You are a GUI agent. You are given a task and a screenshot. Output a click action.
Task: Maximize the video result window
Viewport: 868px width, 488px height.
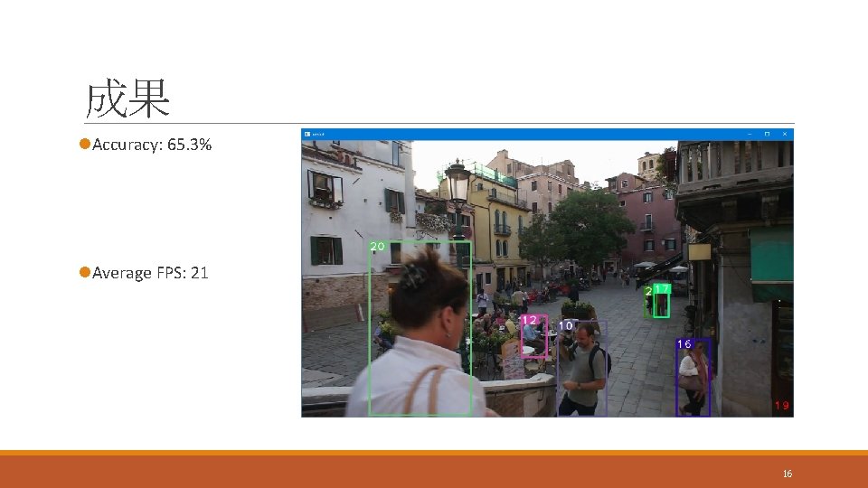coord(768,134)
